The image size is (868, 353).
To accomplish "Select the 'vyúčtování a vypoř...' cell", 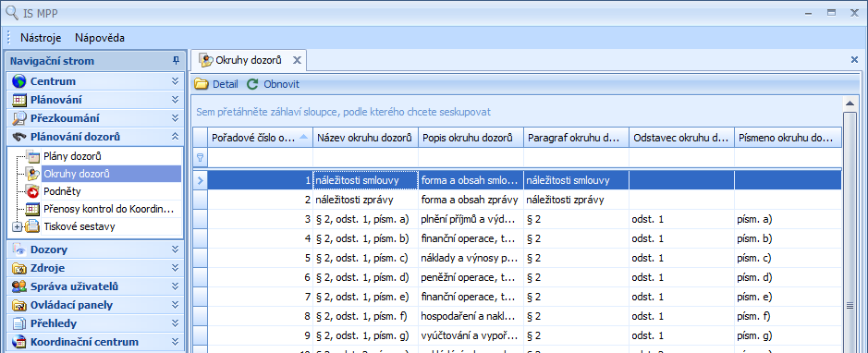I will click(x=471, y=335).
